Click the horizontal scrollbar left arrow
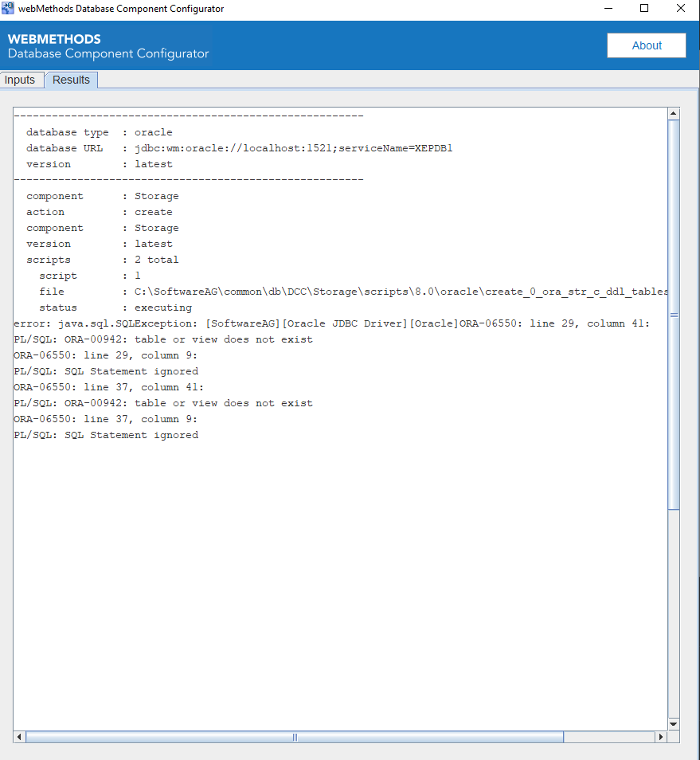Screen dimensions: 700x760 19,737
